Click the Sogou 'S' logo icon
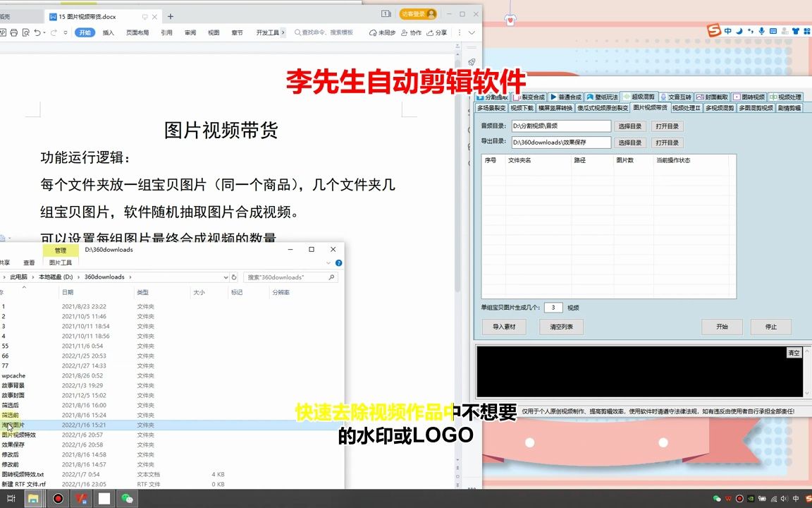The image size is (812, 508). pos(713,30)
